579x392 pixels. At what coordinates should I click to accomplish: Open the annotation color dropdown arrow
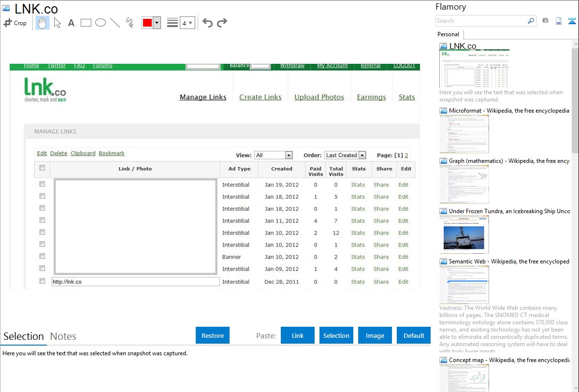point(157,23)
